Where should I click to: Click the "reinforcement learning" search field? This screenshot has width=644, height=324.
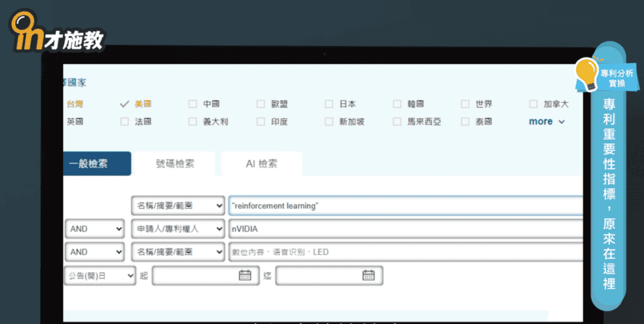pyautogui.click(x=402, y=206)
